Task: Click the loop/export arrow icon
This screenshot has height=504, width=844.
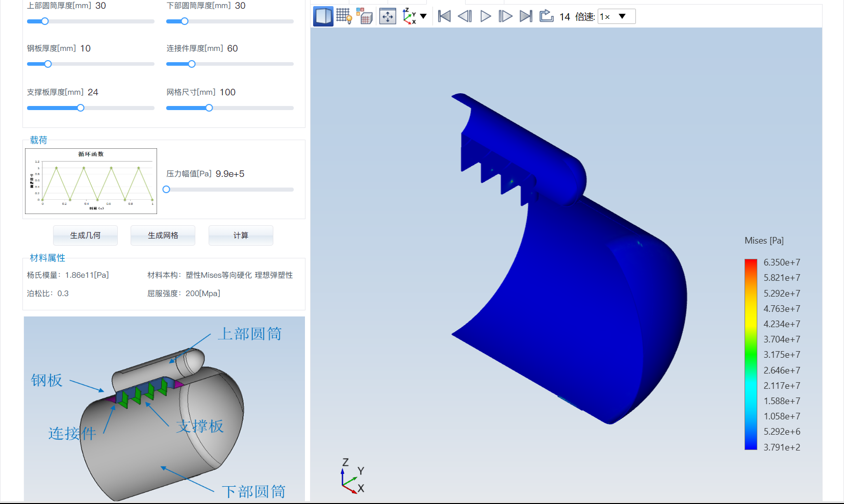Action: click(x=547, y=16)
